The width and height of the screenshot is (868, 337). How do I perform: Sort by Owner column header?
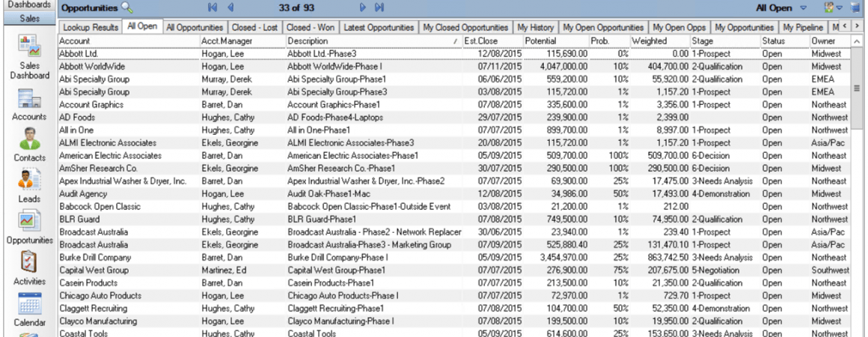[x=829, y=41]
